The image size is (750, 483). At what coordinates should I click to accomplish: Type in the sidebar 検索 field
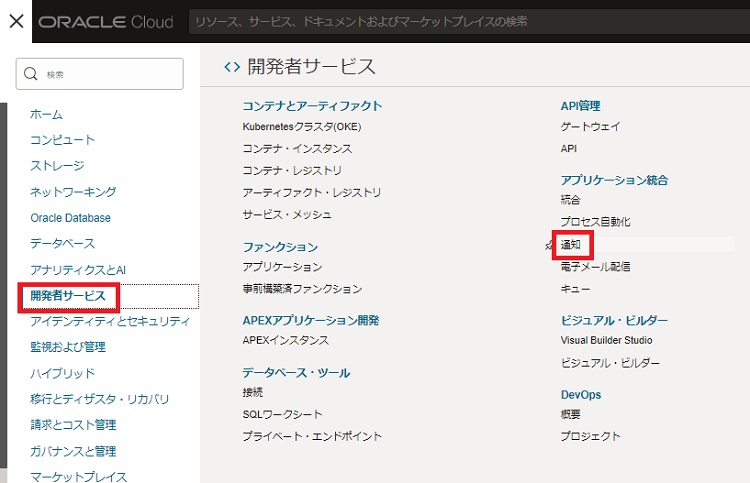pos(110,74)
